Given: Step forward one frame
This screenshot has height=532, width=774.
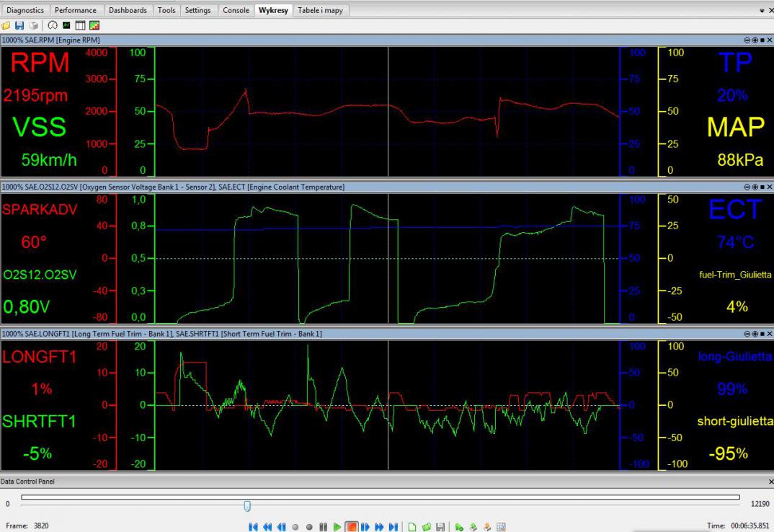Looking at the screenshot, I should (365, 526).
